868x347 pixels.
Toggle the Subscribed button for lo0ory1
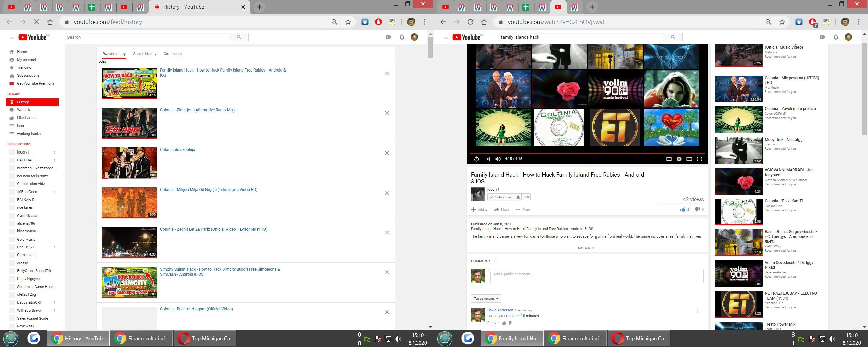501,197
